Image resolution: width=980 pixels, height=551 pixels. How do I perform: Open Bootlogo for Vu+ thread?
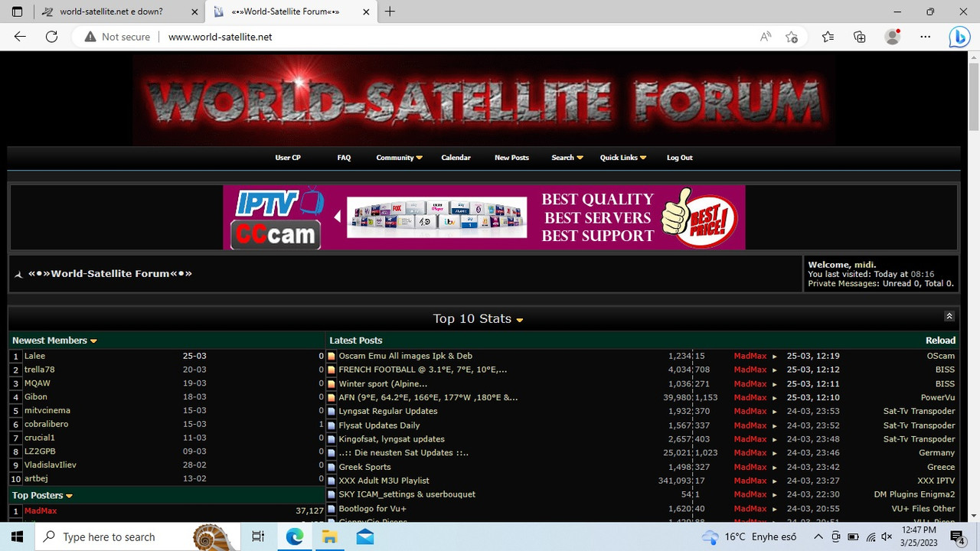[x=373, y=509]
